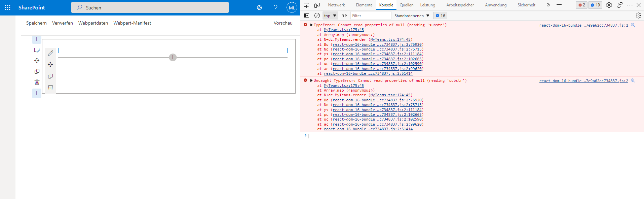Screen dimensions: 644x199
Task: Open first error's react-dom-16-bundle source link
Action: coord(583,25)
